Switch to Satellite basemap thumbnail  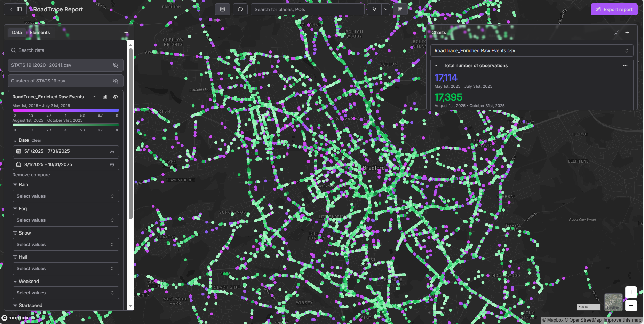coord(613,302)
